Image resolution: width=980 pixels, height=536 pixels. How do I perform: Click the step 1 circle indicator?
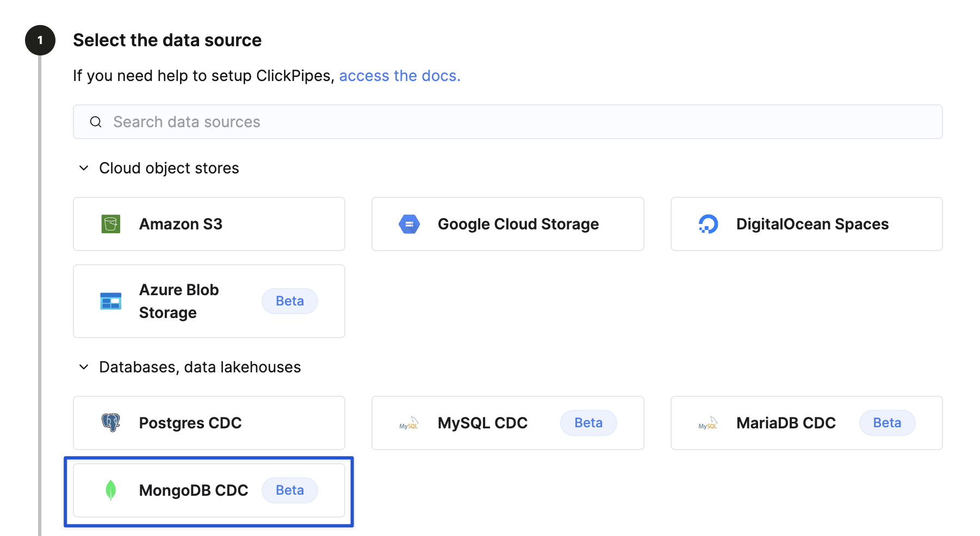40,40
